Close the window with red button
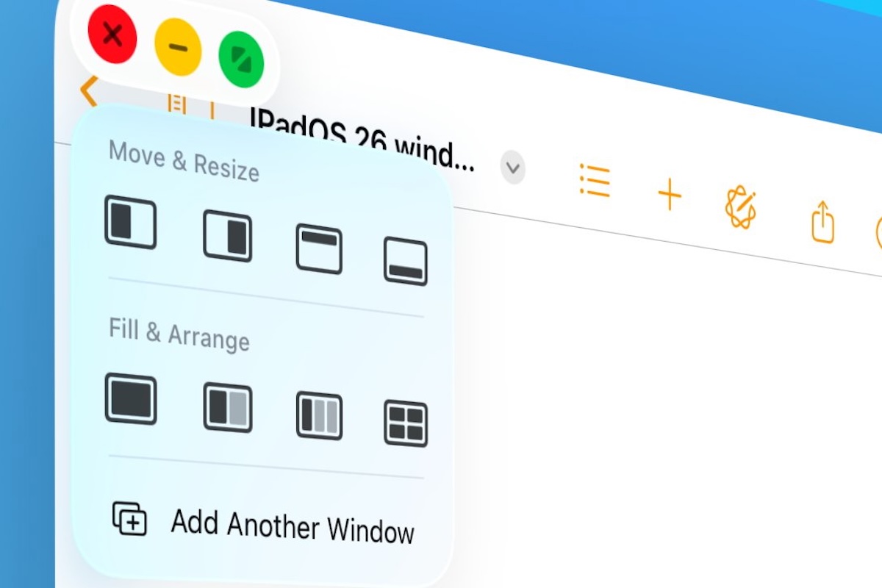Image resolution: width=882 pixels, height=588 pixels. 112,34
